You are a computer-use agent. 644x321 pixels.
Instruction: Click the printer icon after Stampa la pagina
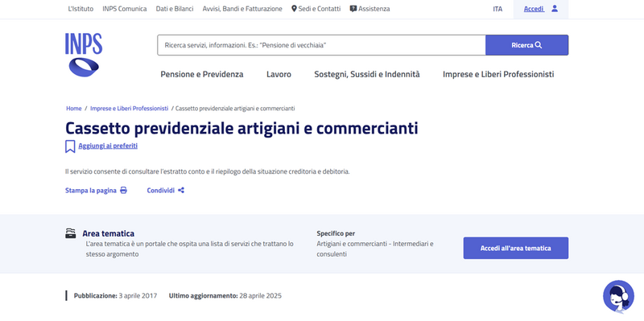click(123, 191)
